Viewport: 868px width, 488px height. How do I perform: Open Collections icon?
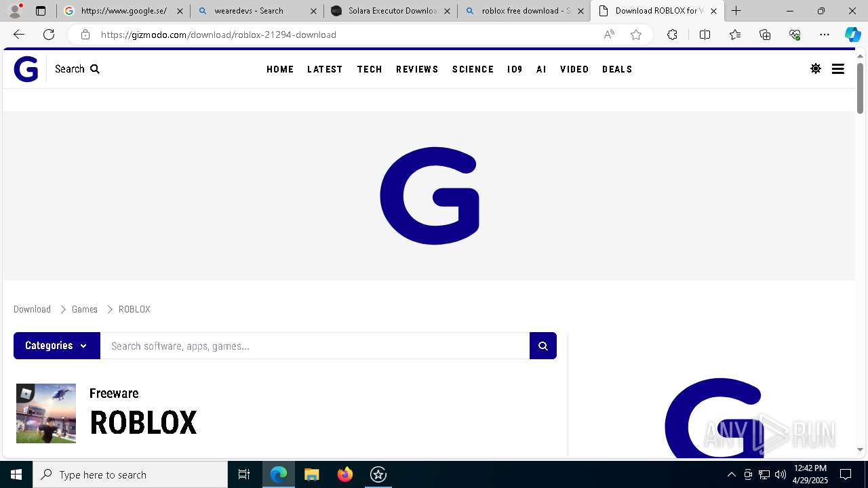click(765, 35)
